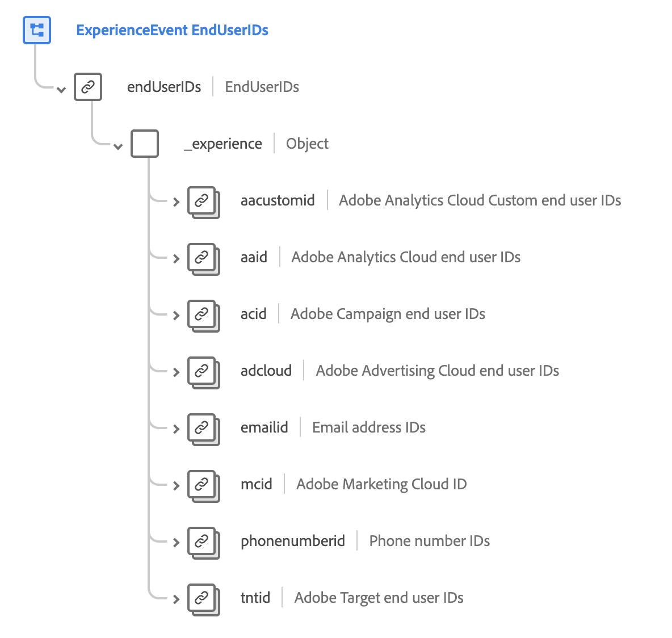Collapse the _experience object node
Viewport: 672px width, 638px height.
(x=118, y=146)
